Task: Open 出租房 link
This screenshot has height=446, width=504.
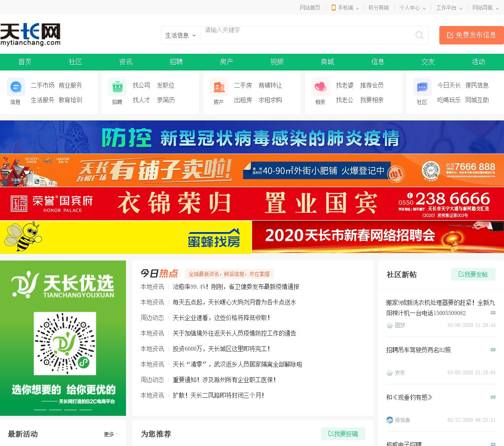Action: (x=243, y=100)
